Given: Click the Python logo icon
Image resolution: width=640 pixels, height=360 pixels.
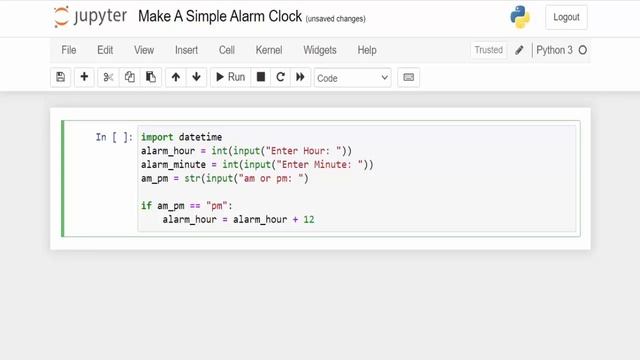Looking at the screenshot, I should [x=520, y=17].
